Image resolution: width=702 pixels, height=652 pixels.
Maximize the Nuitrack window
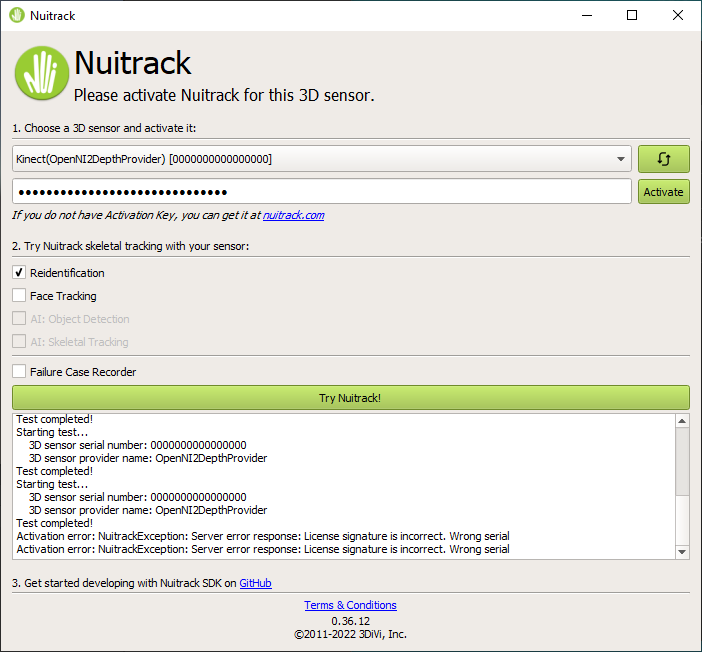pos(632,15)
